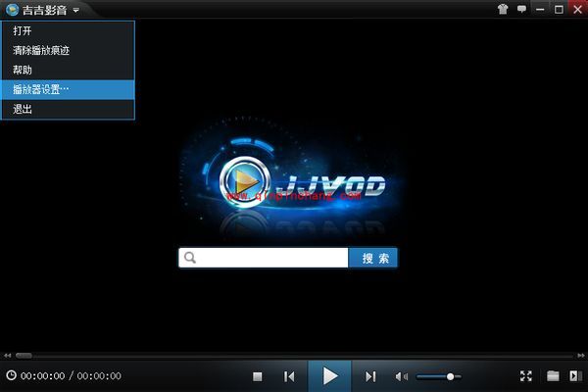Click the 吉吉影音 logo icon
588x392 pixels.
pos(13,10)
